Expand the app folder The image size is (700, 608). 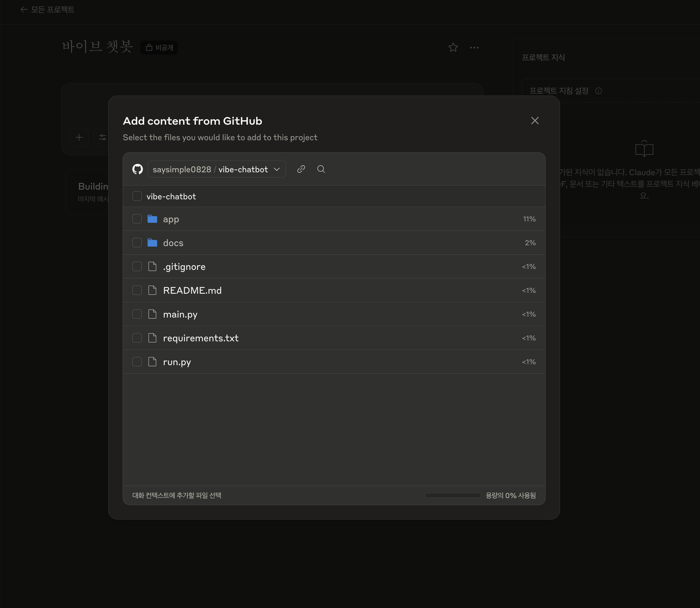[171, 219]
